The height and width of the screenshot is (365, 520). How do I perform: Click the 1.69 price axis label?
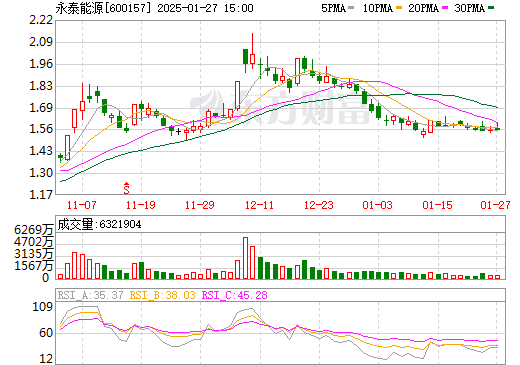tap(41, 108)
